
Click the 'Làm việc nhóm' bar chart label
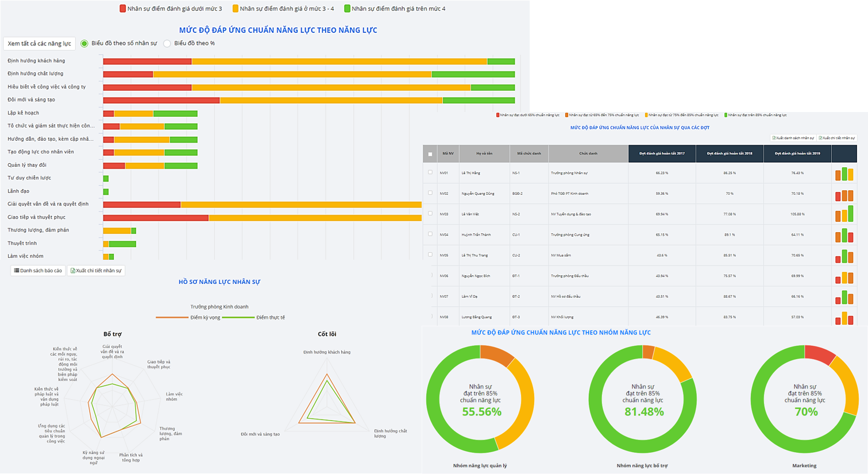[25, 256]
